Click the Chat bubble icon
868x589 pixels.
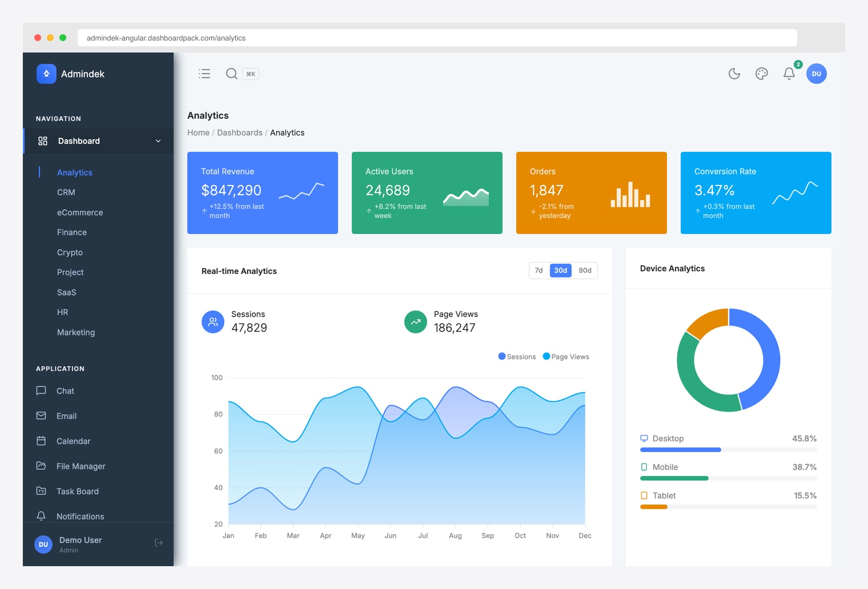click(x=41, y=391)
